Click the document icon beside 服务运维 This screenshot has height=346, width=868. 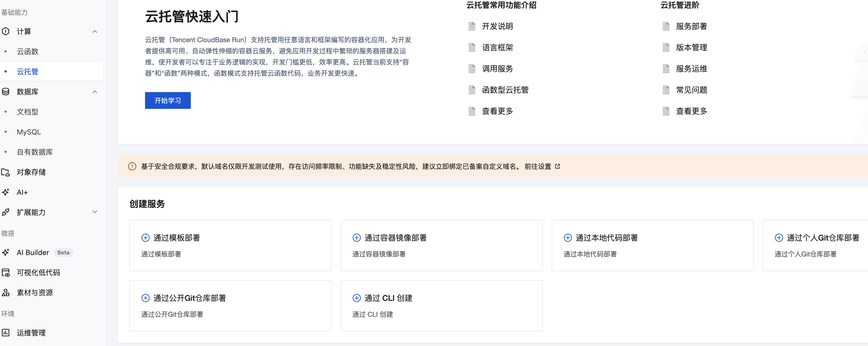tap(666, 69)
